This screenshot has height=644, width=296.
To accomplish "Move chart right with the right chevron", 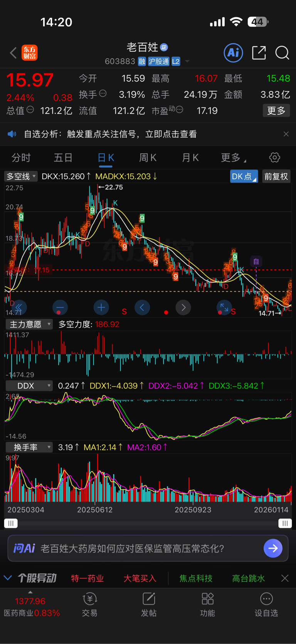I will point(183,308).
